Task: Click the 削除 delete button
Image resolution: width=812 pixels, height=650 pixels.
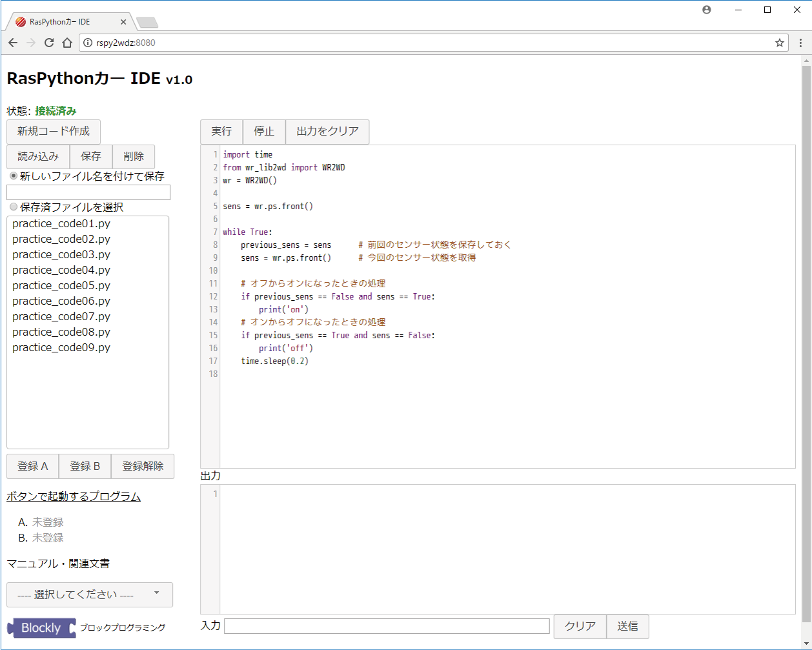Action: coord(134,156)
